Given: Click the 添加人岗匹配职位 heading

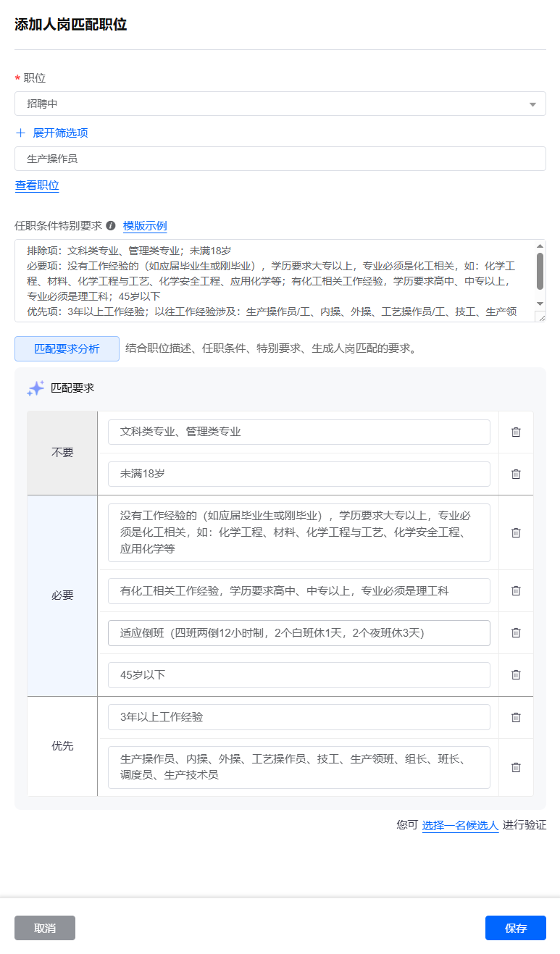Looking at the screenshot, I should click(71, 25).
